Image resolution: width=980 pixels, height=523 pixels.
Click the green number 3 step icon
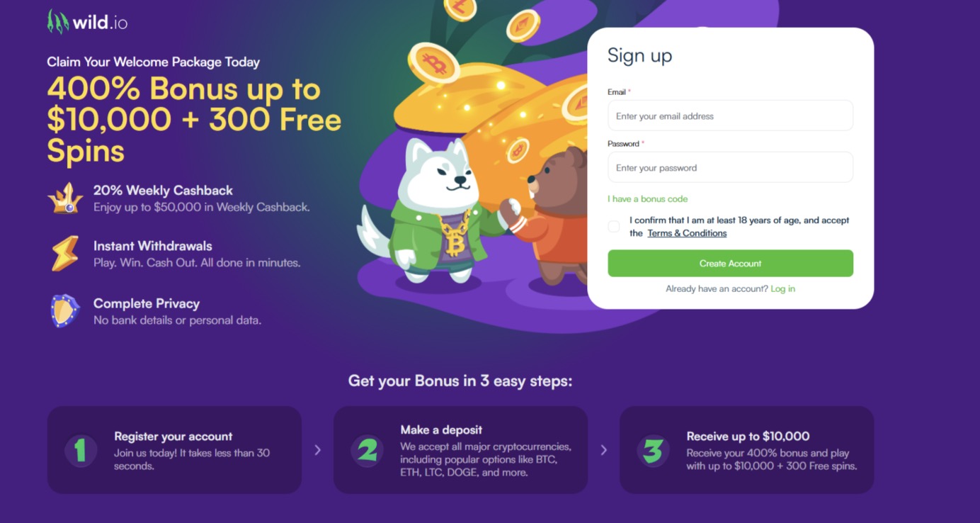coord(653,450)
